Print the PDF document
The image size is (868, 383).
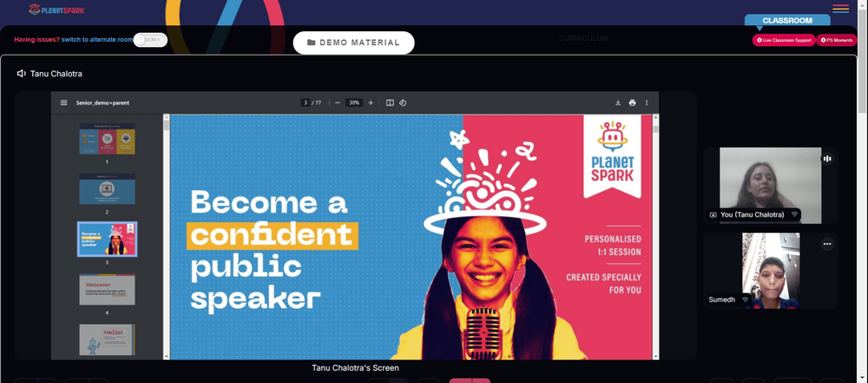point(632,102)
